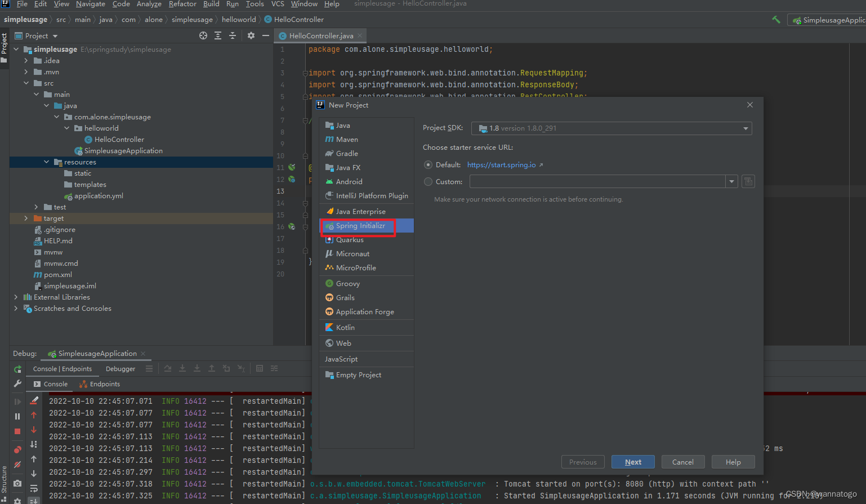Collapse the src folder
Image resolution: width=866 pixels, height=504 pixels.
26,83
